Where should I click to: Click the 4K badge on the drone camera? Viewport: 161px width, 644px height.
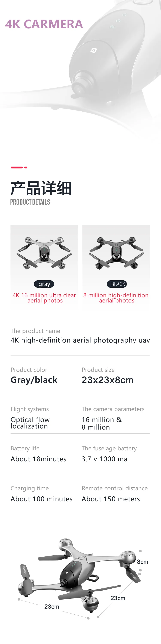(94, 50)
